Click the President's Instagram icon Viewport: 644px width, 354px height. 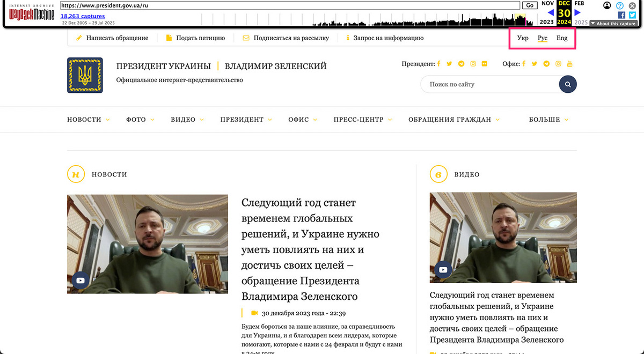473,63
